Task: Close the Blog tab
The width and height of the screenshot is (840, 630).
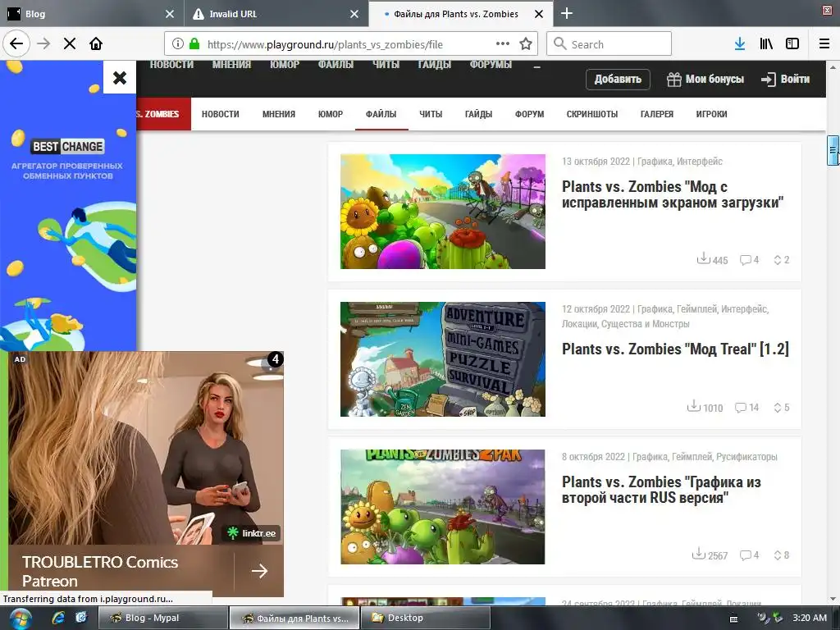Action: click(x=169, y=14)
